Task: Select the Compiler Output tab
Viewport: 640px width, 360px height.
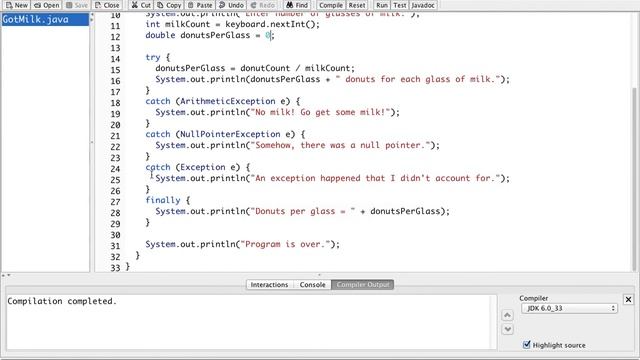Action: tap(363, 284)
